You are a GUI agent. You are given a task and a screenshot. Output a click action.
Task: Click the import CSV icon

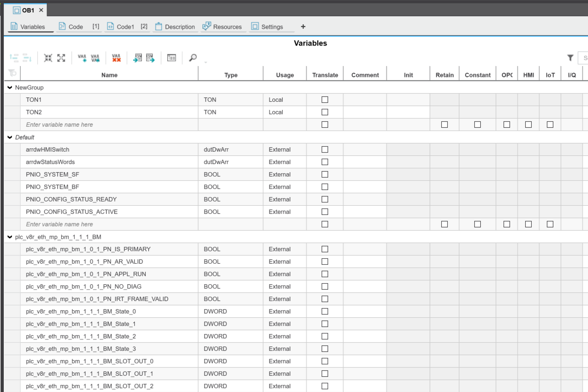(x=138, y=58)
